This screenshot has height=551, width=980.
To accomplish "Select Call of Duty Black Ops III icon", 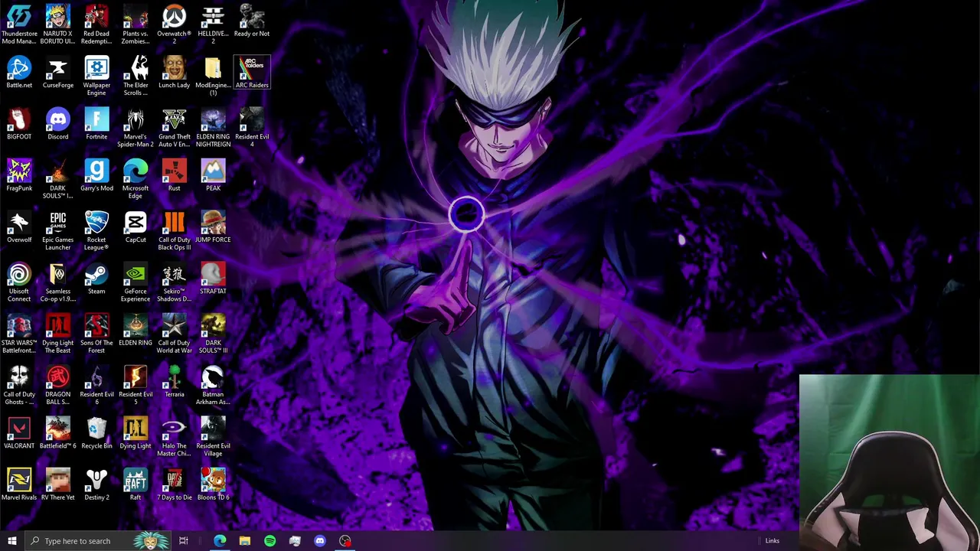I will tap(174, 230).
